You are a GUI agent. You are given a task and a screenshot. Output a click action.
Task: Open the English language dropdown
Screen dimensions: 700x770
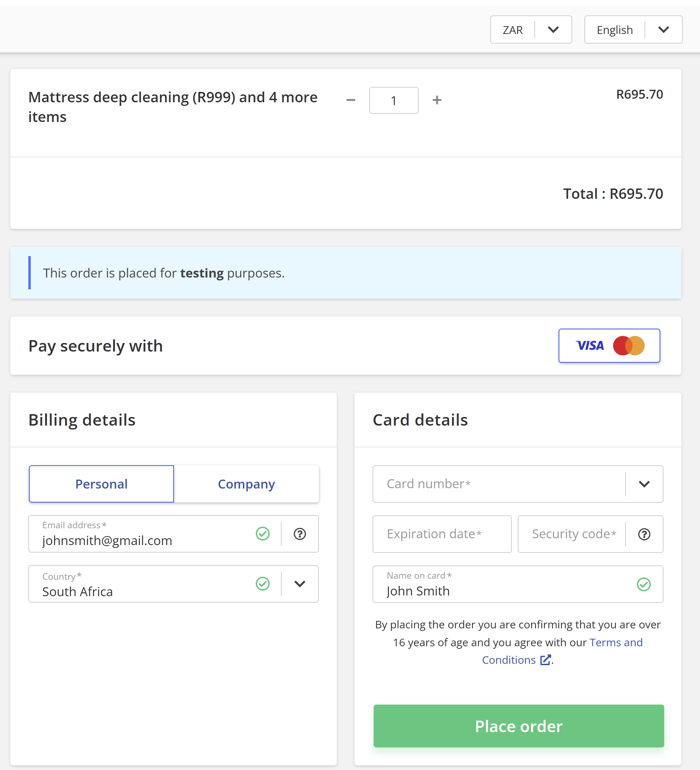tap(633, 30)
